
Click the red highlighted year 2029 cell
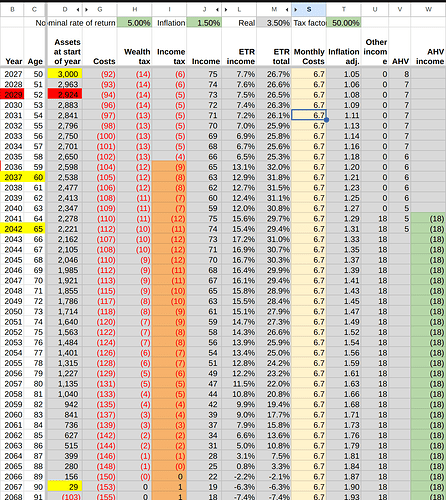(x=12, y=95)
